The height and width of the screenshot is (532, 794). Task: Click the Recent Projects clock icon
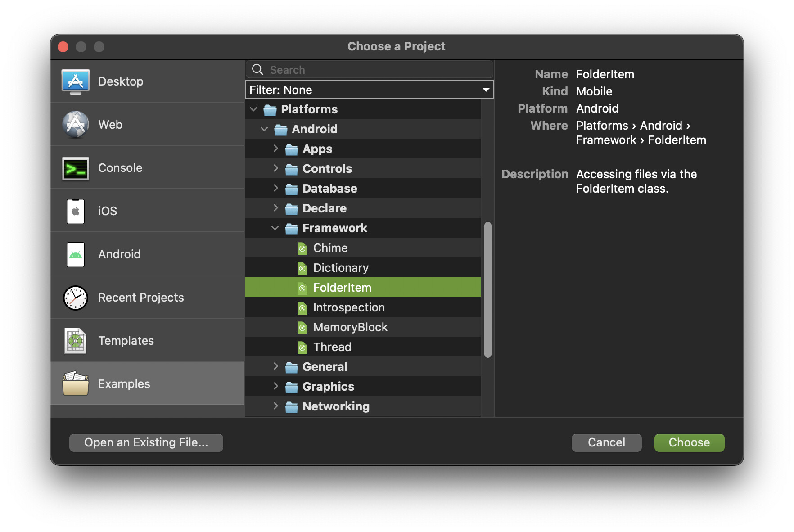coord(76,298)
